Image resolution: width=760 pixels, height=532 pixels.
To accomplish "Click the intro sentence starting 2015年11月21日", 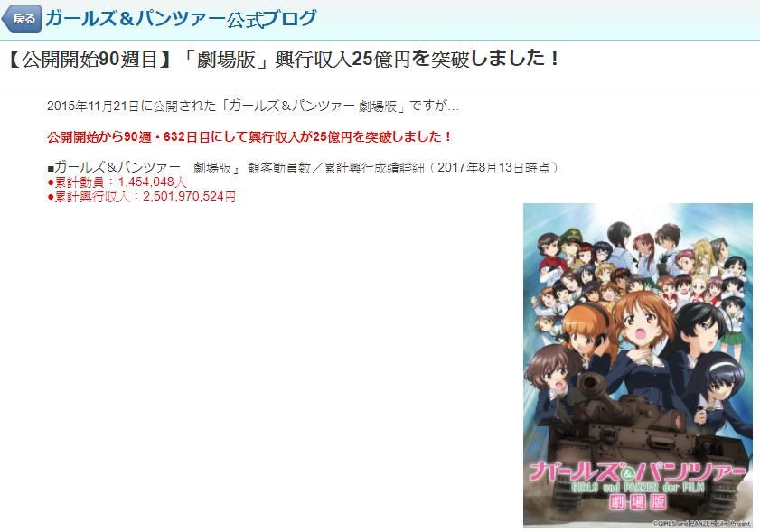I will 252,106.
